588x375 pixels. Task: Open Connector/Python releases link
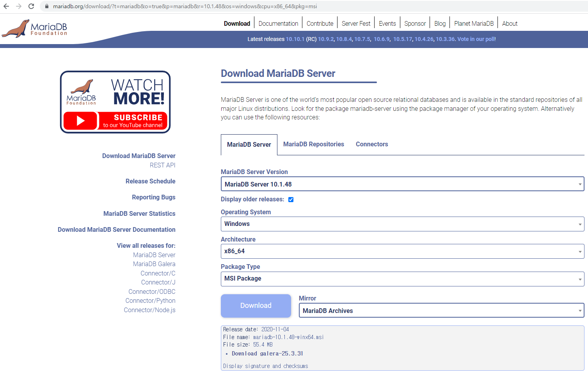click(150, 300)
